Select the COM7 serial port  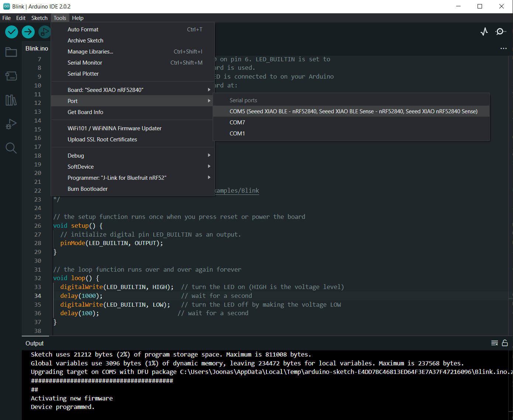pos(351,123)
